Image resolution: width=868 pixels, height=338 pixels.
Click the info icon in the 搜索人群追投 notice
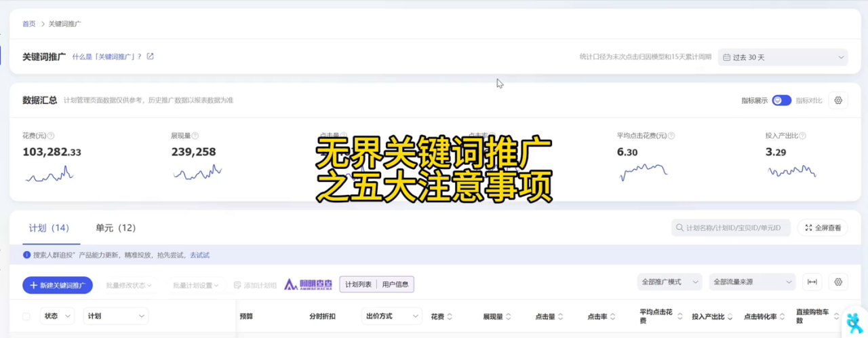pos(27,255)
